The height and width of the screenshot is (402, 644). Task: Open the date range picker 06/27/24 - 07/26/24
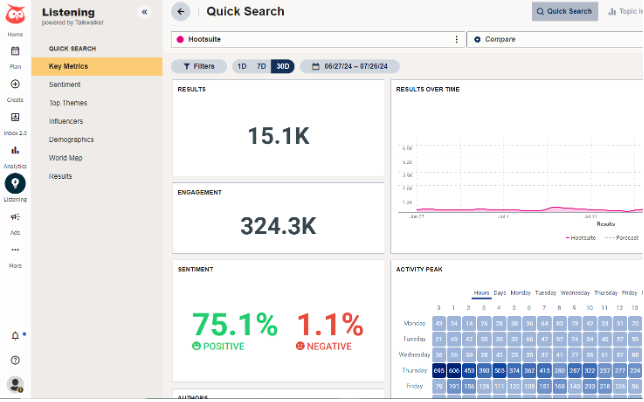click(x=349, y=66)
